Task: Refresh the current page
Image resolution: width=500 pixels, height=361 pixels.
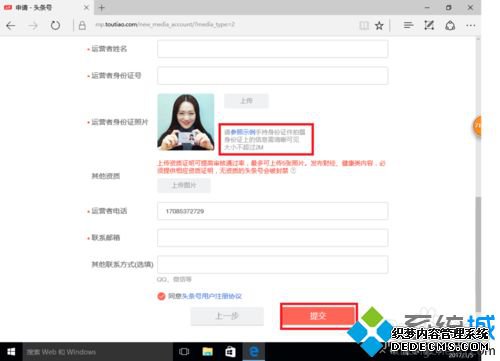Action: tap(55, 25)
